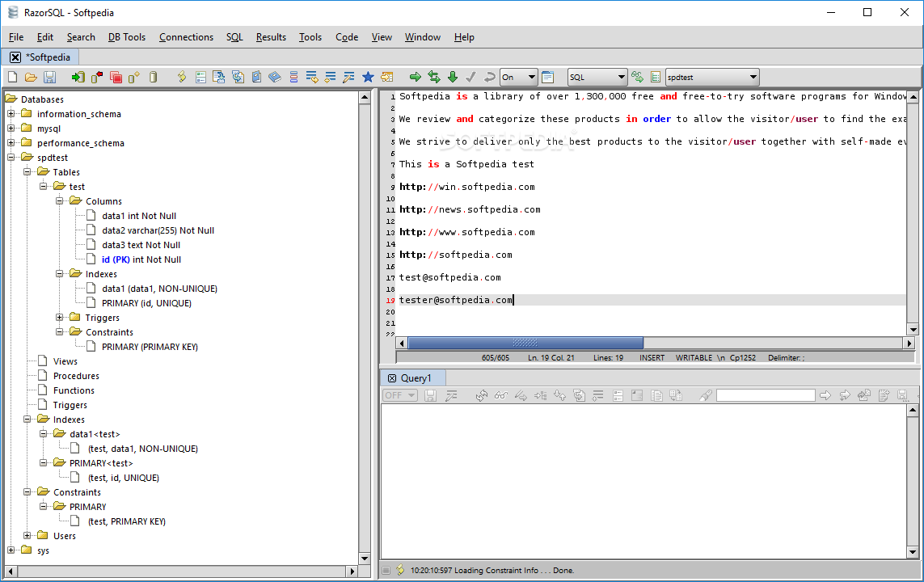Click the eyeglasses icon in Query1 toolbar

click(x=501, y=396)
